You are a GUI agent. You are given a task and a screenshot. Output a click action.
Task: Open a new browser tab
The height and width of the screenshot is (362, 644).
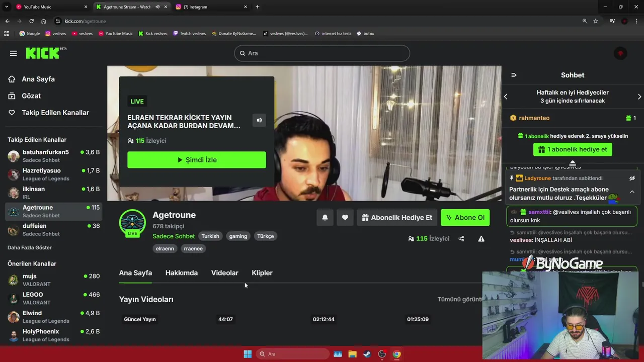(258, 7)
